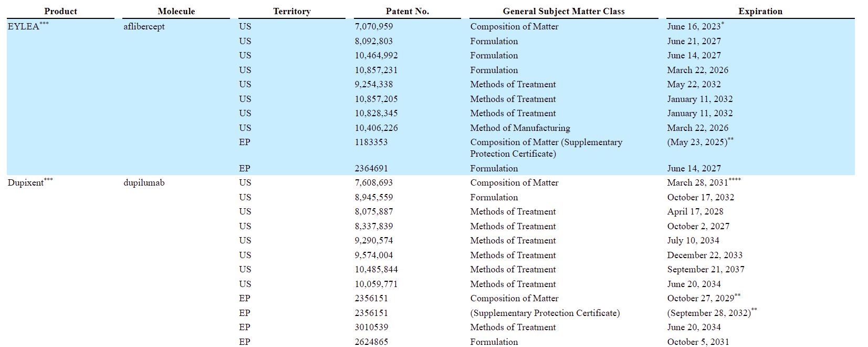The width and height of the screenshot is (868, 347).
Task: Click the Patent No. column header
Action: point(407,11)
